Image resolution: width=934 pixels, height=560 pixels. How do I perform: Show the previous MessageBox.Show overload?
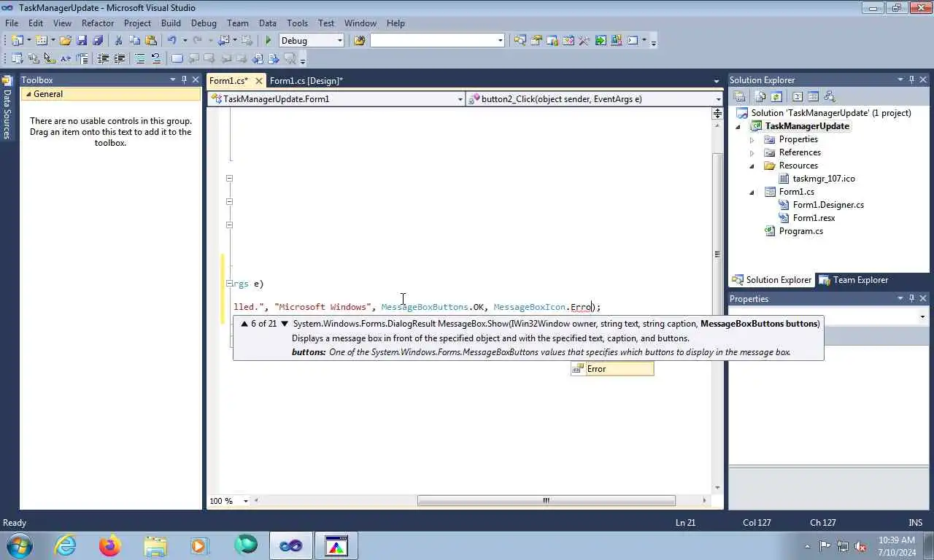244,324
